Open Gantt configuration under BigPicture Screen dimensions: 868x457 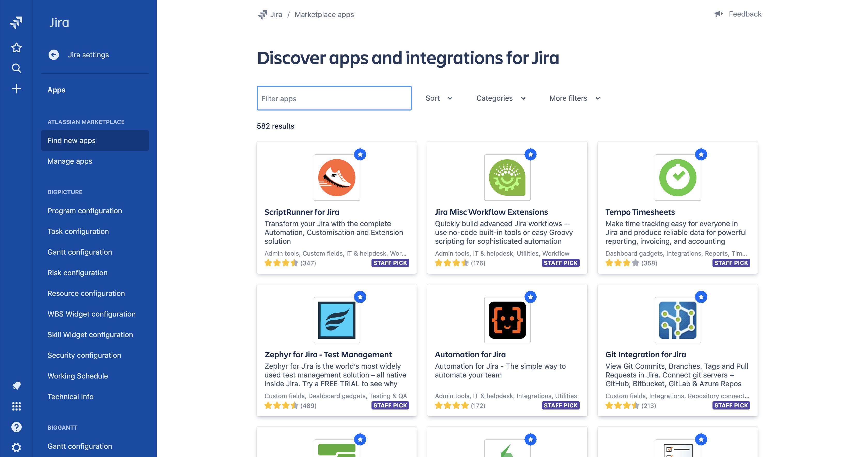(80, 252)
